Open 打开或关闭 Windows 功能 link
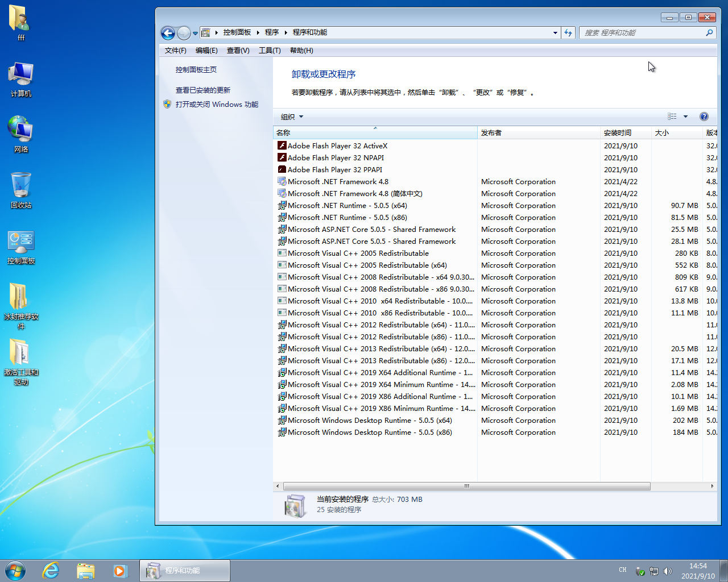 [x=217, y=105]
